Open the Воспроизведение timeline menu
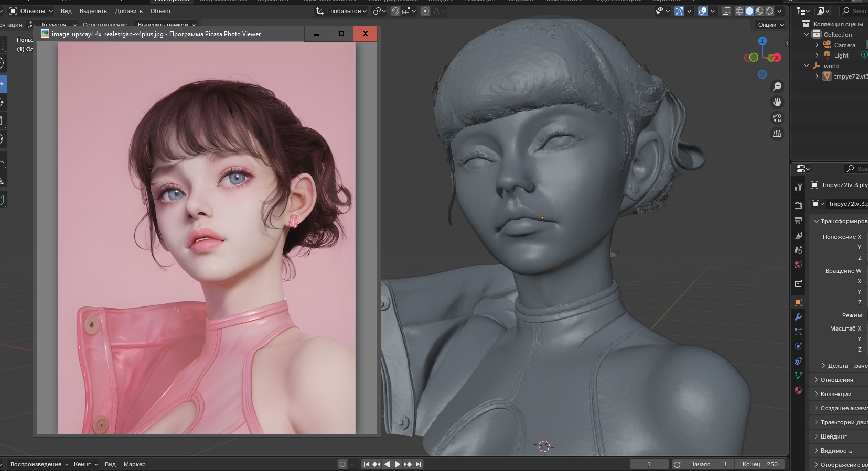 (x=39, y=464)
